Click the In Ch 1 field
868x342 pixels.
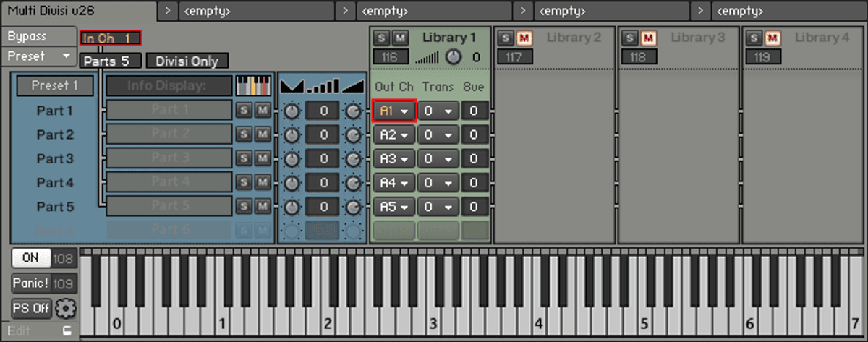(111, 38)
